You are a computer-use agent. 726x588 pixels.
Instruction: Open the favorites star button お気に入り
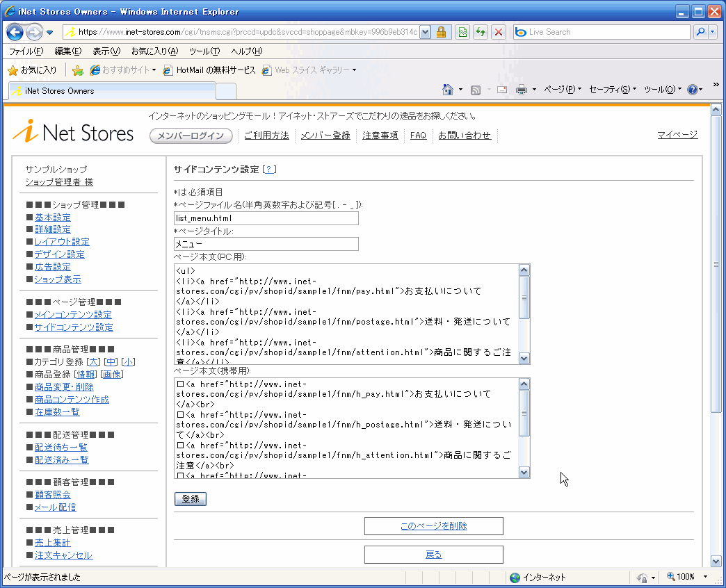32,70
